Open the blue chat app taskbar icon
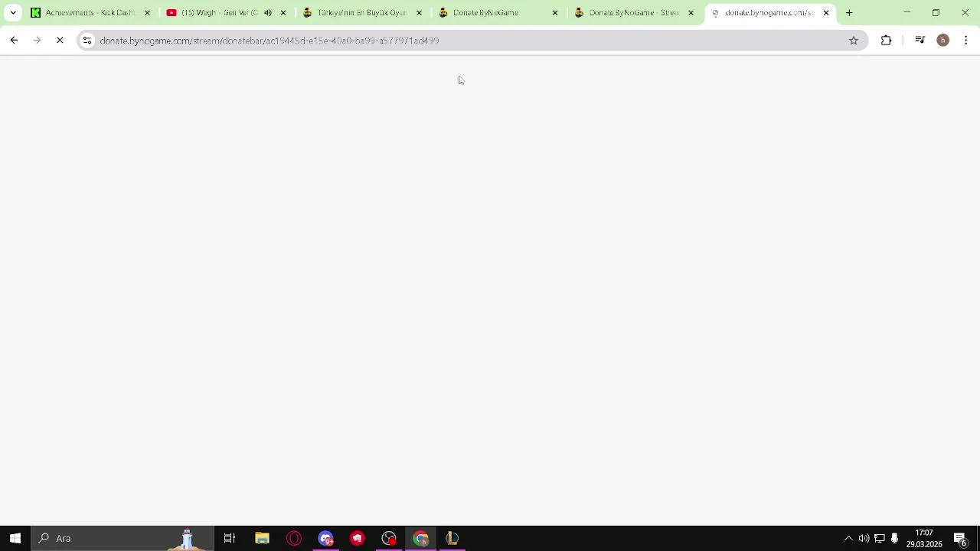The height and width of the screenshot is (551, 980). [x=325, y=538]
